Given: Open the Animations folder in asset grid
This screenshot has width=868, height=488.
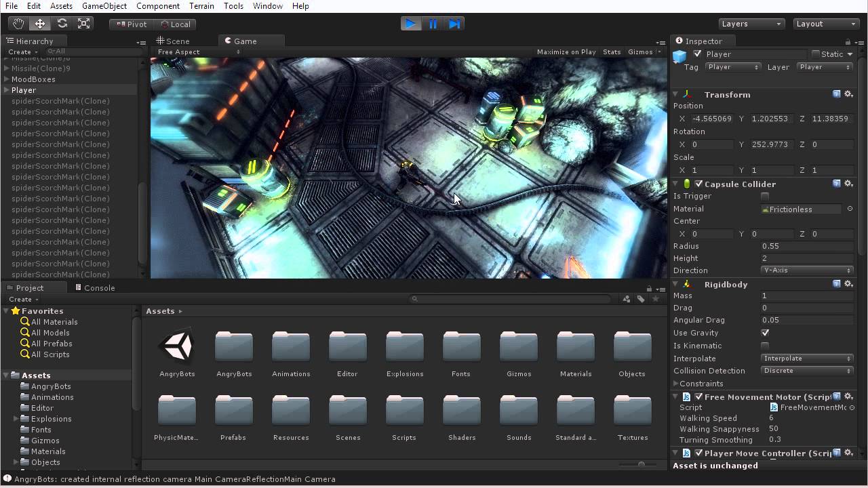Looking at the screenshot, I should [x=291, y=352].
